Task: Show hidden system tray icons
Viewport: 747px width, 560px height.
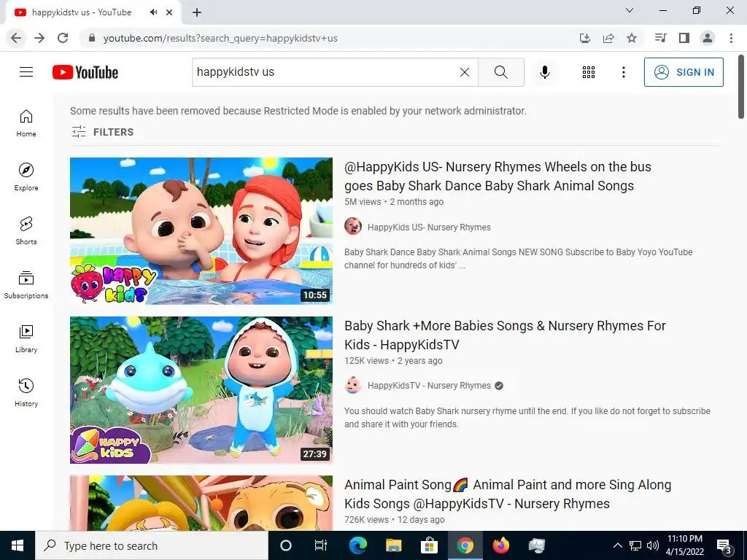Action: pyautogui.click(x=617, y=545)
